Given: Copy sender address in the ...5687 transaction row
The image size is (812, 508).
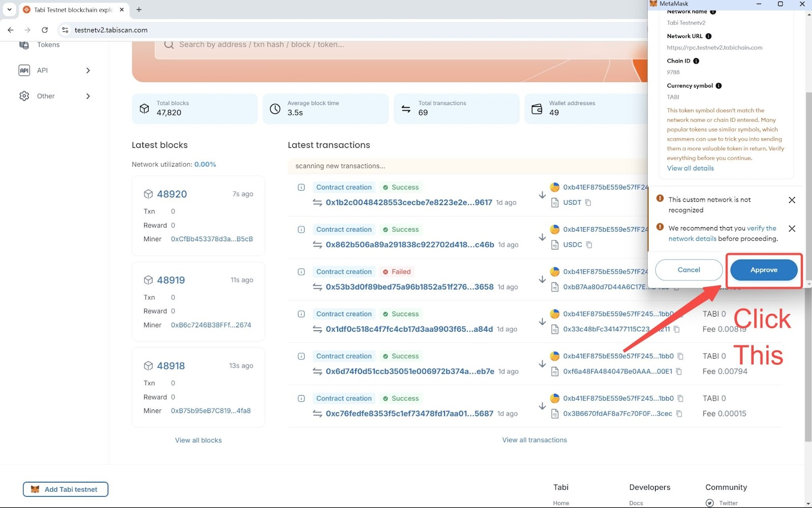Looking at the screenshot, I should pyautogui.click(x=681, y=398).
